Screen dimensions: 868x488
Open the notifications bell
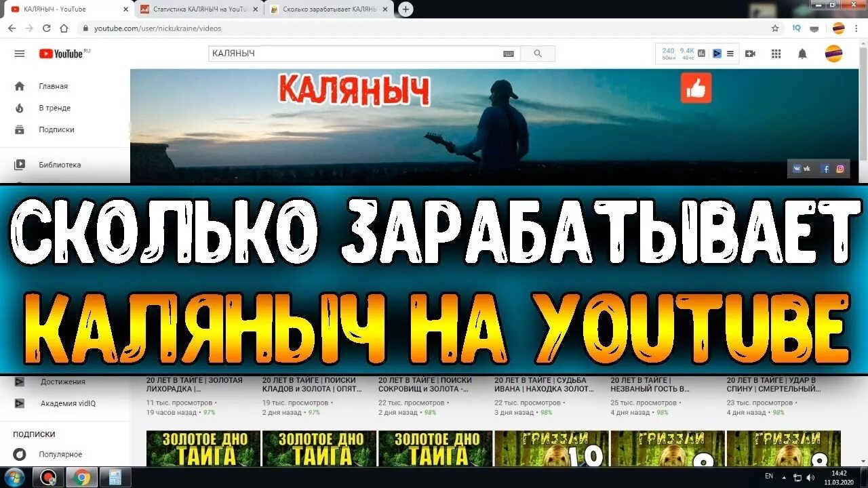point(802,54)
